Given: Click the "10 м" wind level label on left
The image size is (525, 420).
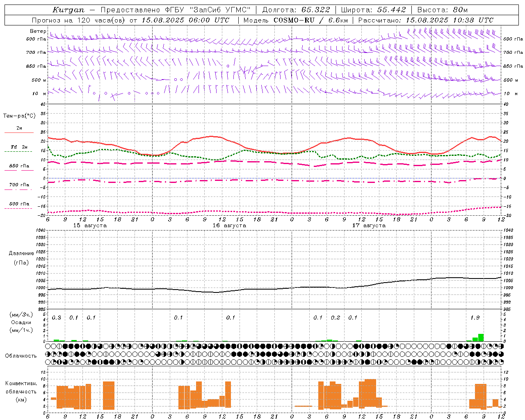Looking at the screenshot, I should pos(39,94).
